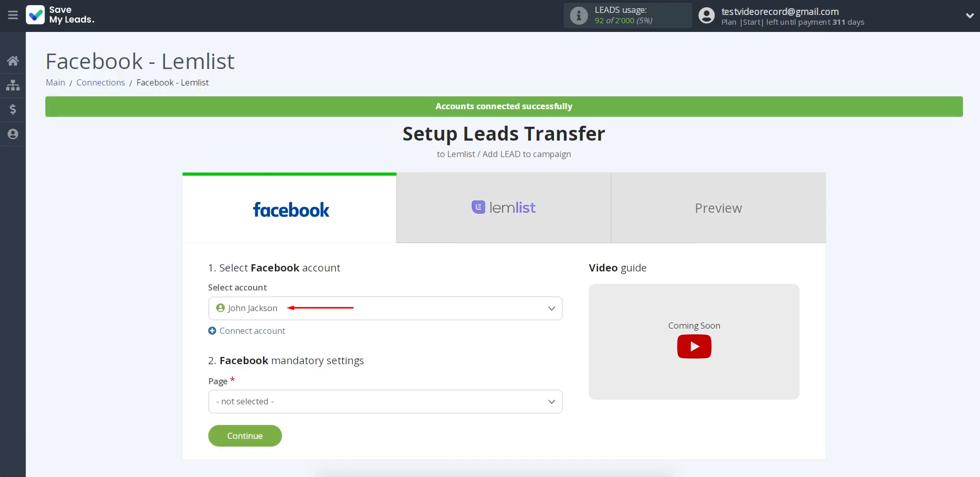The height and width of the screenshot is (477, 980).
Task: Click the testvideorecord@gmail.com account email
Action: coord(780,11)
